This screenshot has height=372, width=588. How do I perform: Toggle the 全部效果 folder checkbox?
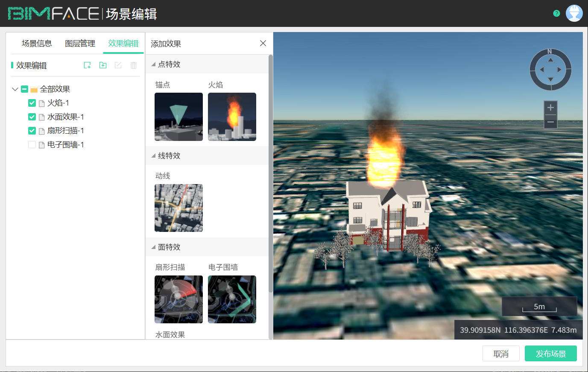click(24, 89)
